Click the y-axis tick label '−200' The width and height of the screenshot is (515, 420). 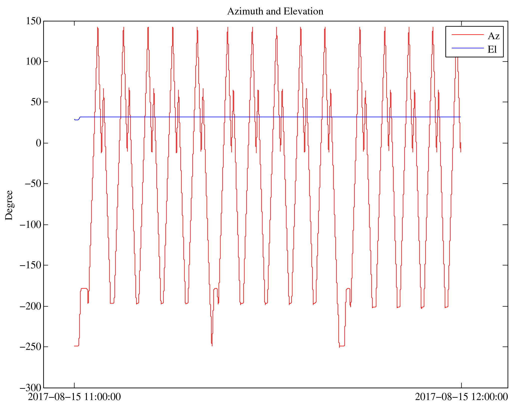(x=30, y=306)
